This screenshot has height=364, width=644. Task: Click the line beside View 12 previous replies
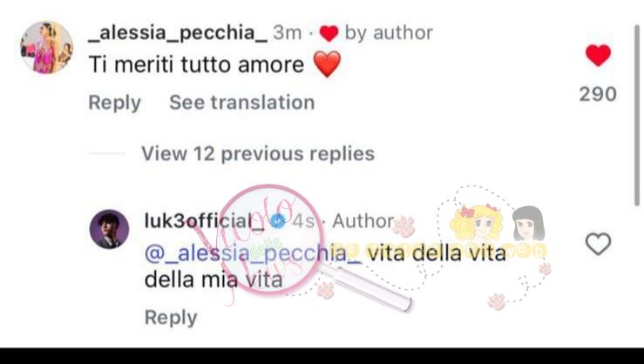click(x=107, y=153)
